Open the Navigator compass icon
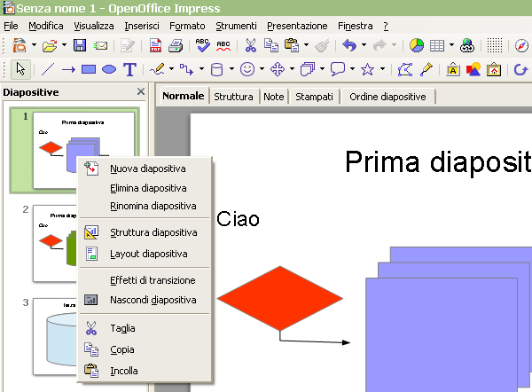Viewport: 532px width, 392px height. coord(521,46)
